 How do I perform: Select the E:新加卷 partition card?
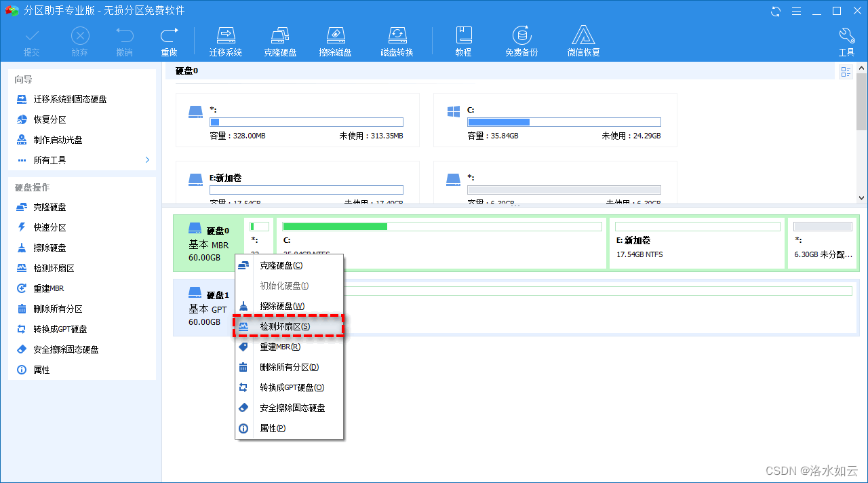(x=298, y=182)
